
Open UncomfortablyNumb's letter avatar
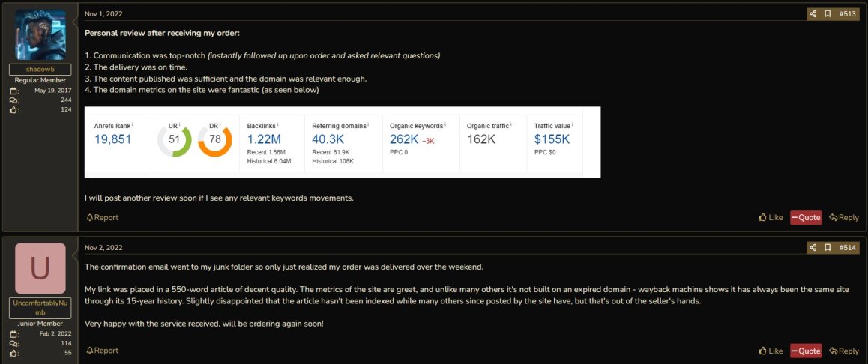40,268
